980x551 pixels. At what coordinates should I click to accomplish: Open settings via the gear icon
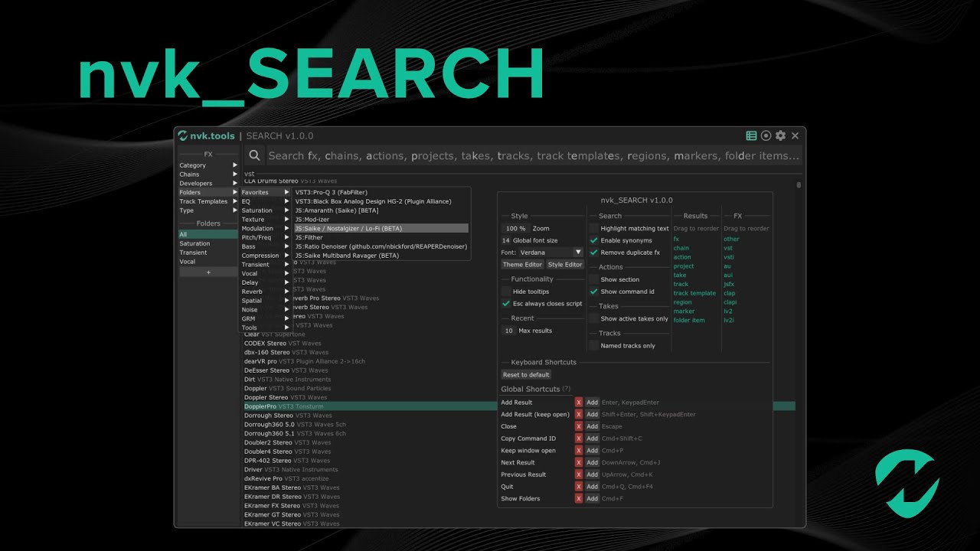click(x=780, y=135)
